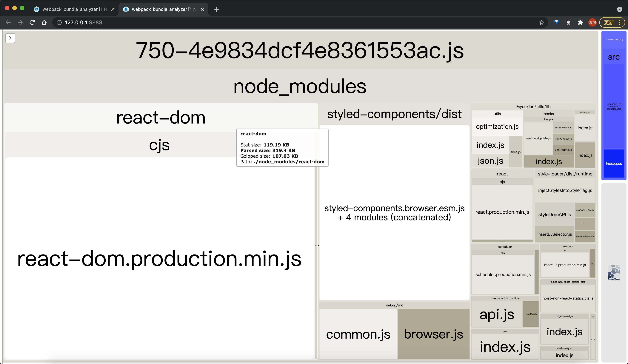Image resolution: width=628 pixels, height=364 pixels.
Task: Select useMount.js module
Action: [563, 139]
